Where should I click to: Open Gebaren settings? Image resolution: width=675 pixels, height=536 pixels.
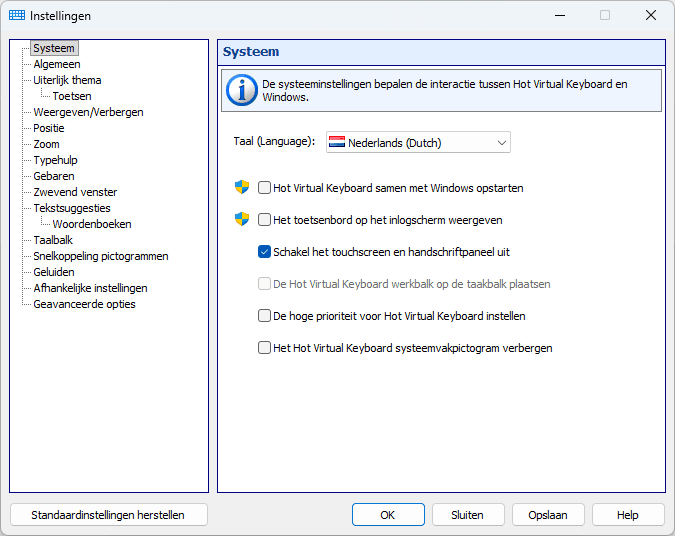point(54,176)
